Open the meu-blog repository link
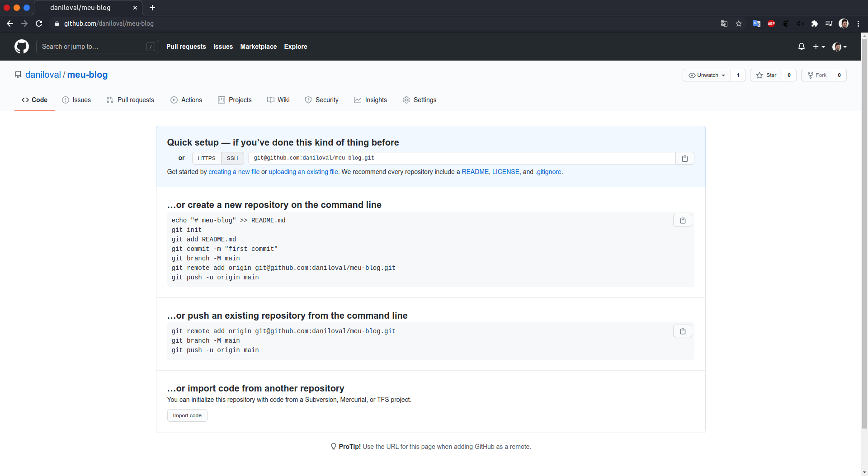Image resolution: width=868 pixels, height=476 pixels. click(87, 75)
